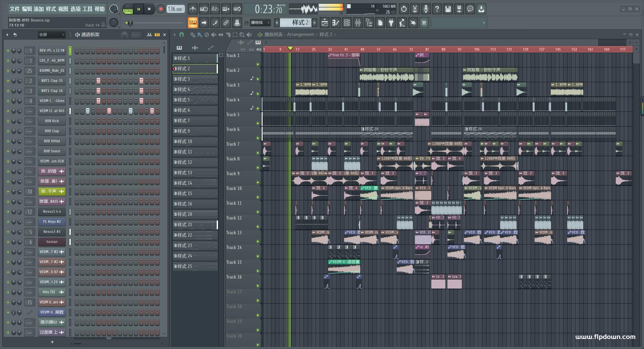
Task: Toggle multilink to controllers icon
Action: 237,23
